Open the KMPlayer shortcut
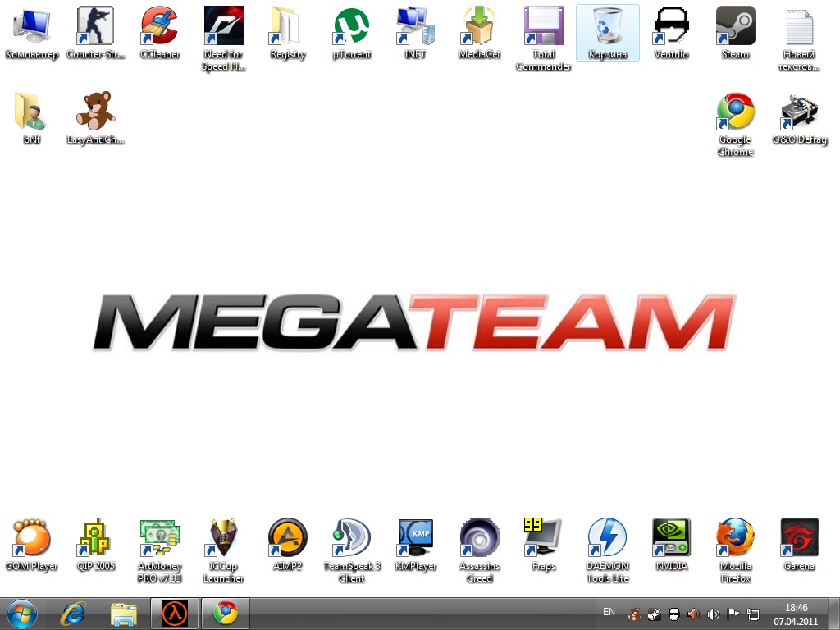 coord(415,545)
